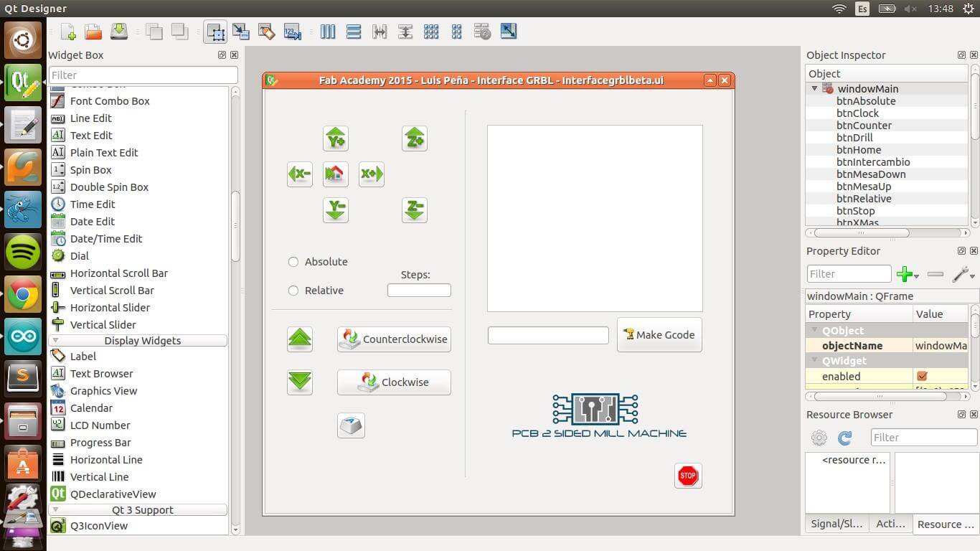The width and height of the screenshot is (980, 551).
Task: Click the Y+ jog arrow button
Action: [x=336, y=138]
